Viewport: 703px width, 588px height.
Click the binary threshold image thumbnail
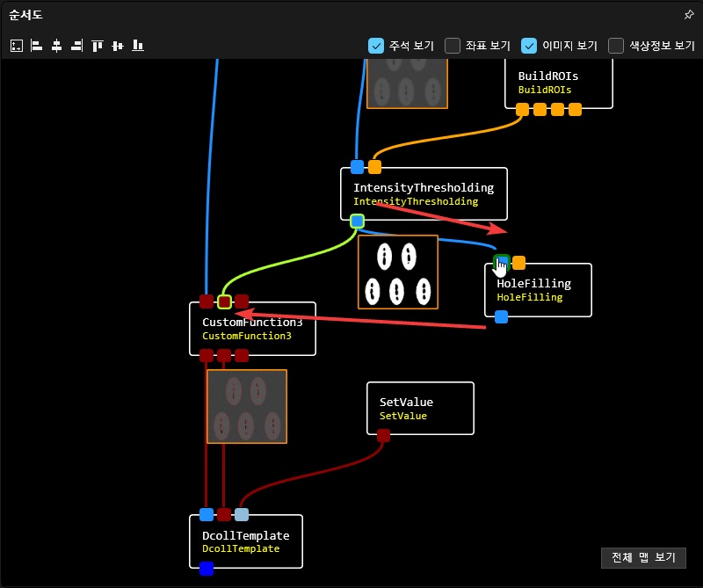click(397, 272)
